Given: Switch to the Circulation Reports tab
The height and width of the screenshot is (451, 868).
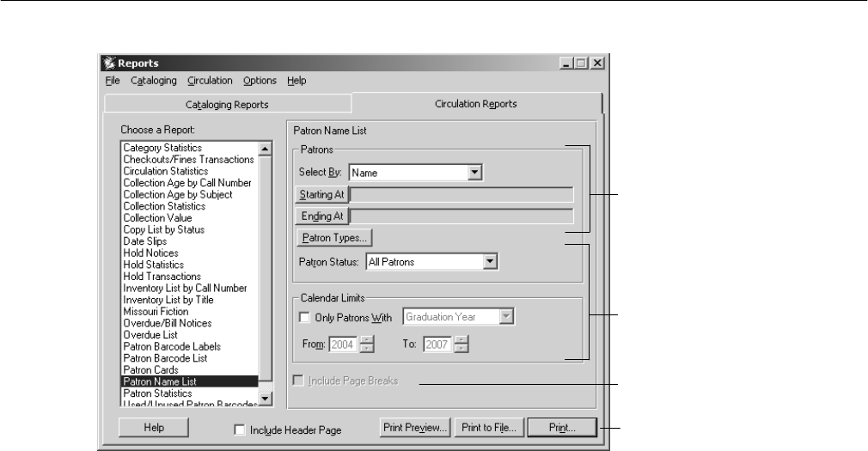Looking at the screenshot, I should (476, 103).
